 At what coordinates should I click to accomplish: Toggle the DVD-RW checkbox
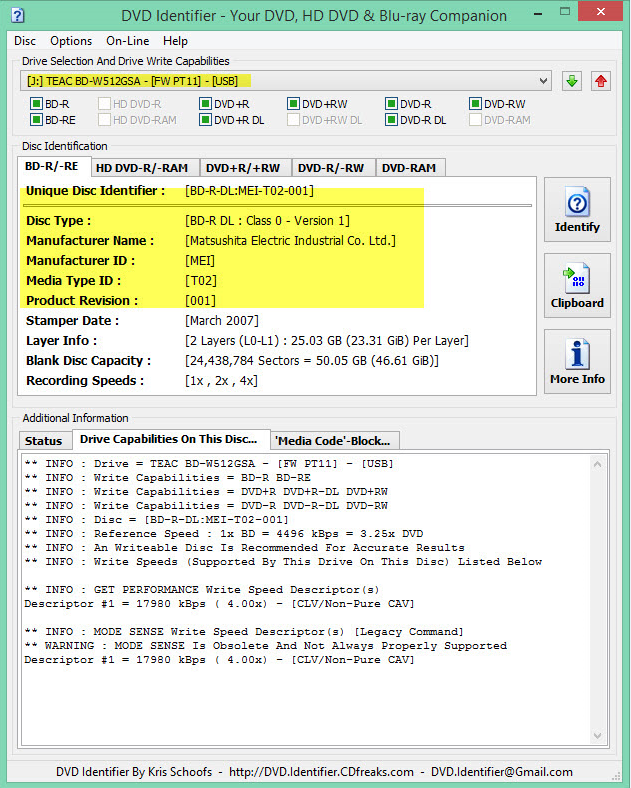point(475,104)
